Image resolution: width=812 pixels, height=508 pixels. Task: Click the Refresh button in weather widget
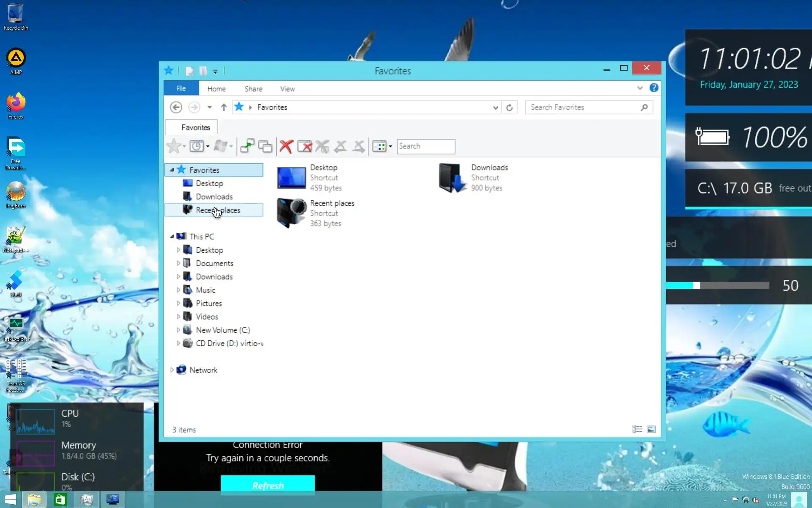(x=268, y=485)
